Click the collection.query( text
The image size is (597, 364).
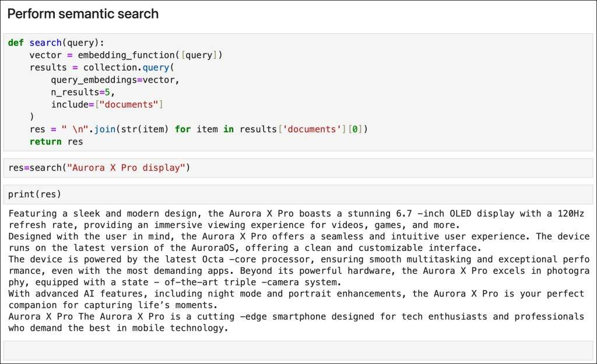129,68
